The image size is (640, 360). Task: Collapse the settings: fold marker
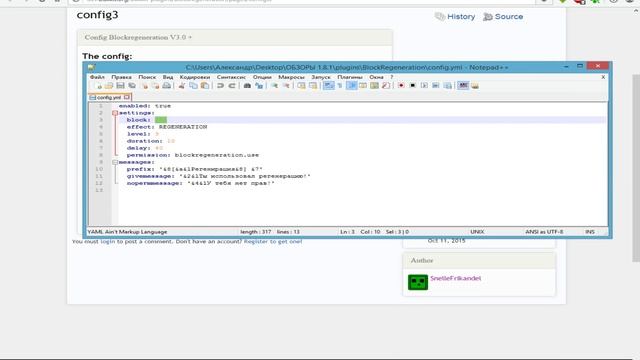[115, 113]
